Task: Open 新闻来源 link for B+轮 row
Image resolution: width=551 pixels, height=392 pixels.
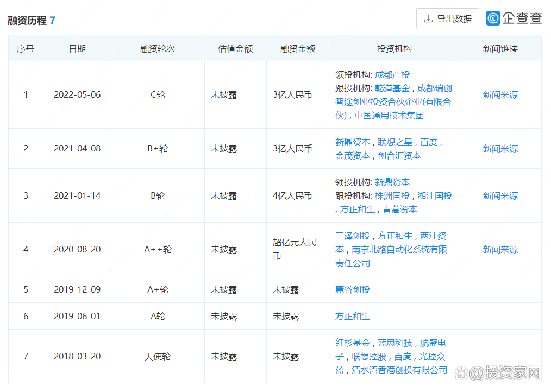Action: [500, 149]
